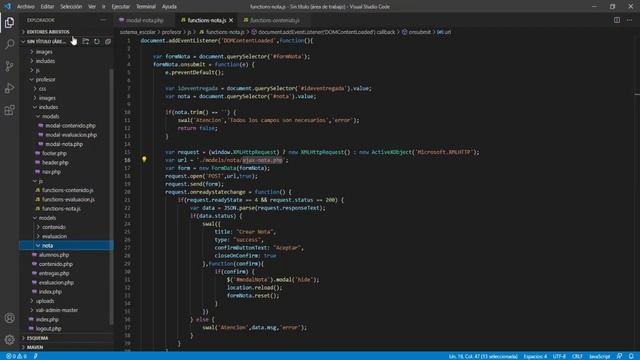This screenshot has height=360, width=640.
Task: Click the New Folder icon in explorer header
Action: (86, 42)
